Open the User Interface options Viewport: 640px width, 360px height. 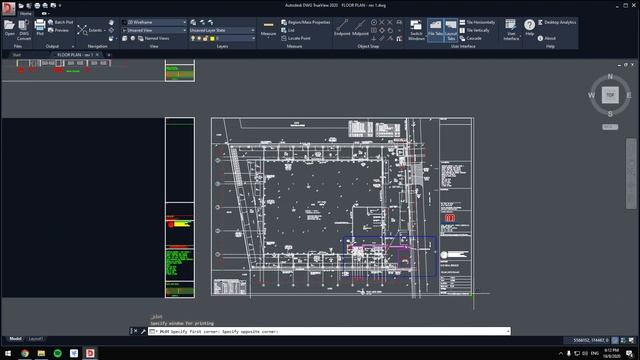point(511,30)
